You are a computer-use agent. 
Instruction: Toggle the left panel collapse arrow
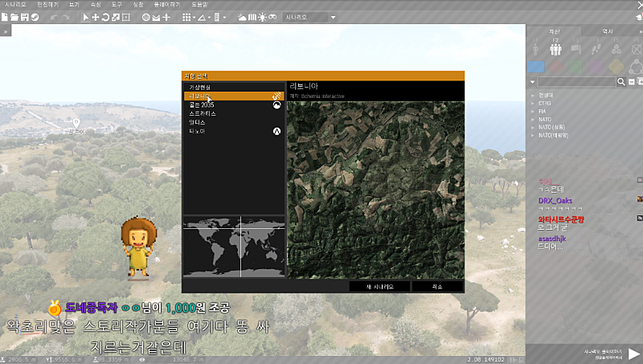(5, 31)
